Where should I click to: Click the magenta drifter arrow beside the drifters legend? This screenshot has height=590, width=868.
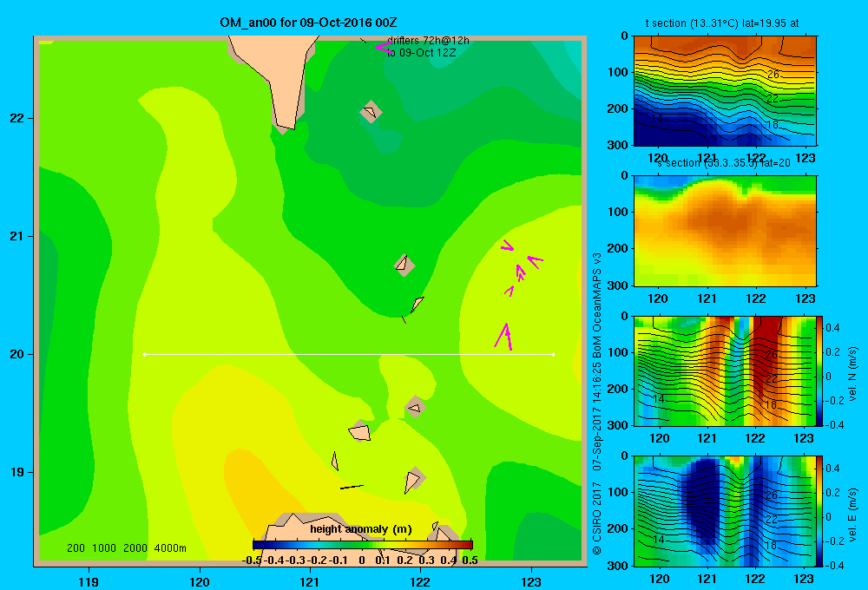tap(383, 48)
